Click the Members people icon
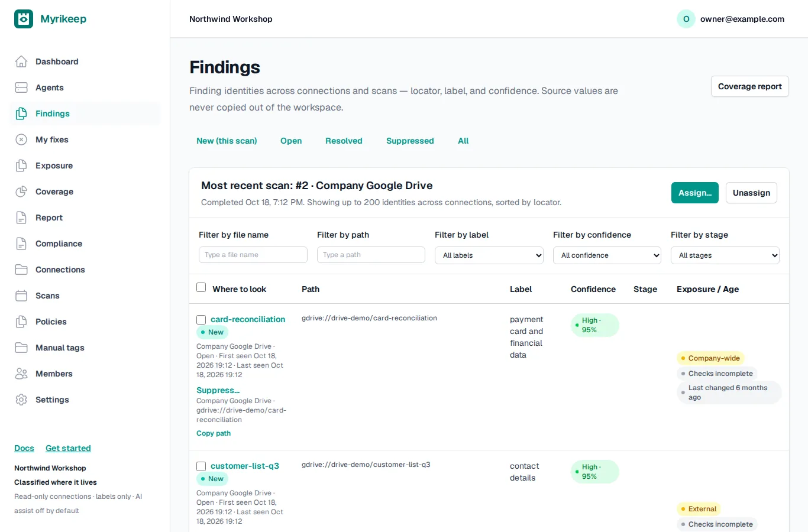808x532 pixels. tap(21, 374)
